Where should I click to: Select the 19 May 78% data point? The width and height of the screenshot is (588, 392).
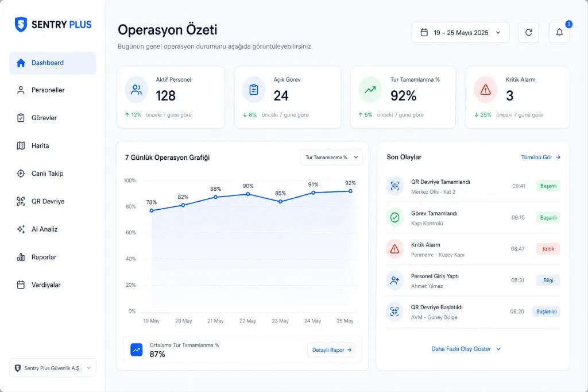152,210
